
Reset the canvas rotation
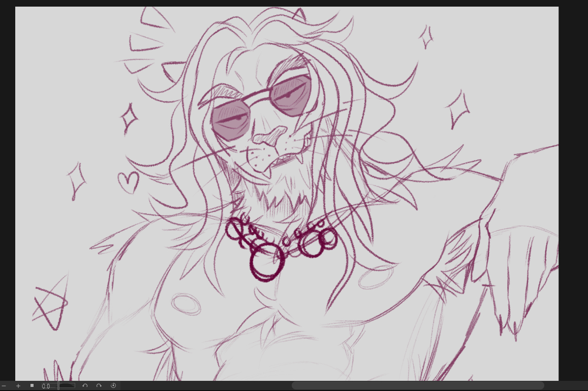113,386
